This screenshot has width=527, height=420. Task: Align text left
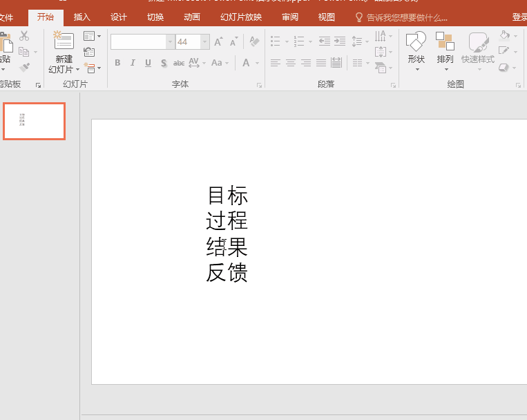(276, 63)
